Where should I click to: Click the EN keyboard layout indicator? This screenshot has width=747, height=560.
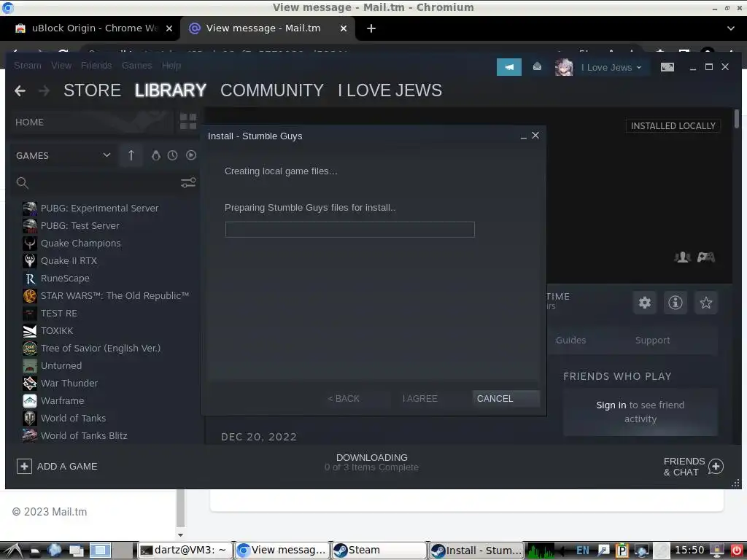pos(583,551)
